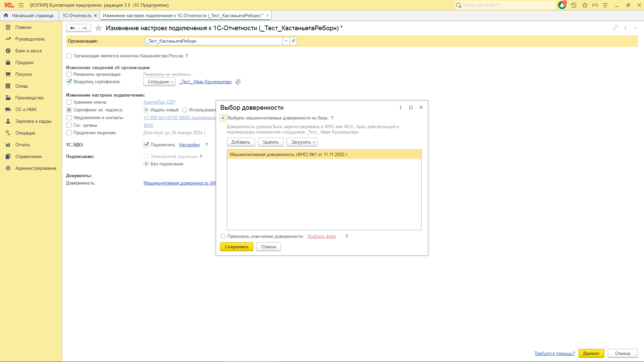The image size is (644, 362).
Task: Open favorites star in title bar
Action: point(585,5)
